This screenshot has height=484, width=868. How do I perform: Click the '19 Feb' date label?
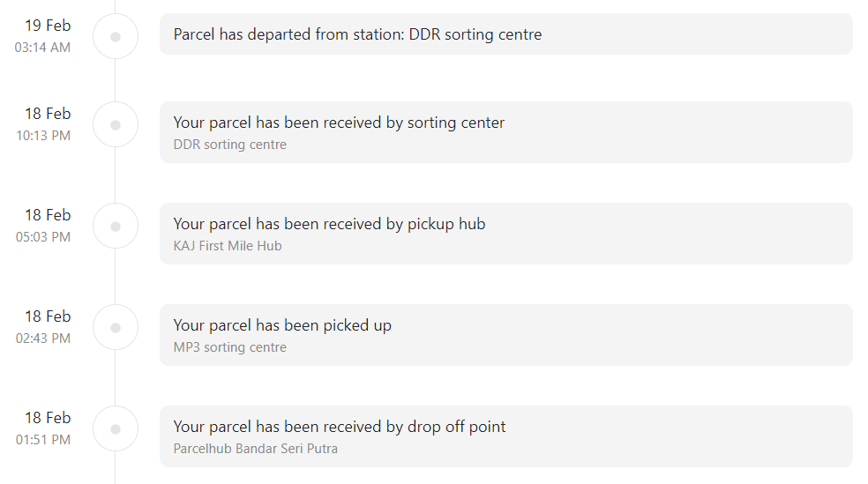coord(48,26)
